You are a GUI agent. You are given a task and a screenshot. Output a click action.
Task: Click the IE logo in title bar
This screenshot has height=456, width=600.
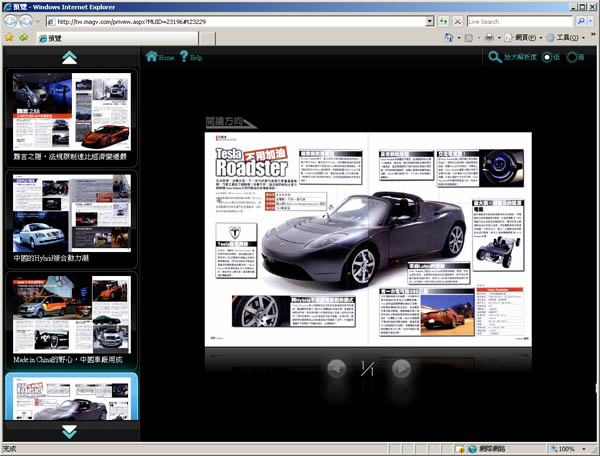click(x=7, y=7)
